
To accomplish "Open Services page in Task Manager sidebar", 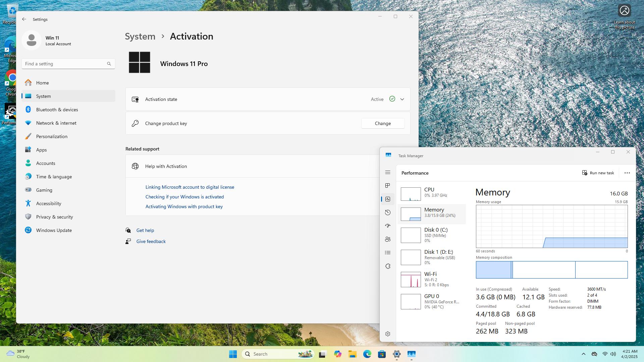I will point(388,266).
